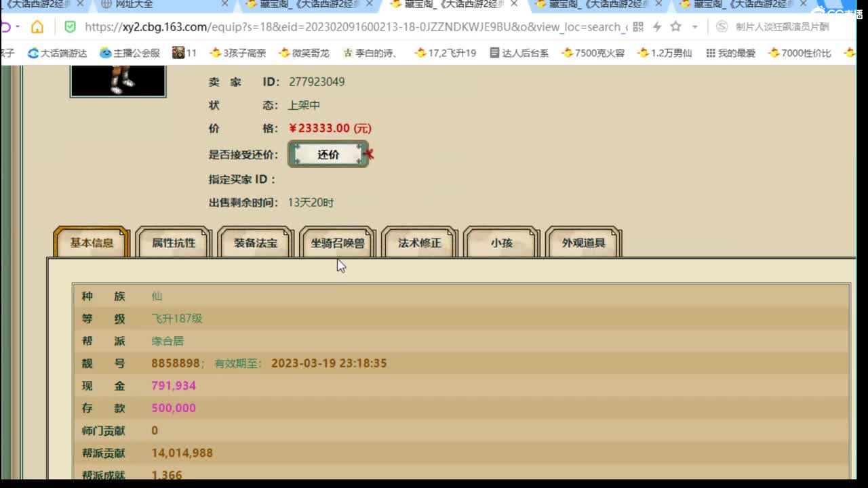Click the price ¥23333.00 (元)
The image size is (868, 488).
click(x=330, y=128)
